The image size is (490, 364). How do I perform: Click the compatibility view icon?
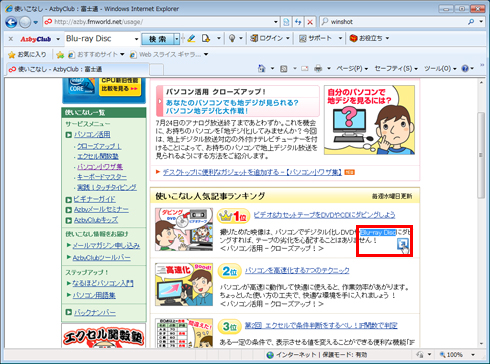[x=286, y=22]
